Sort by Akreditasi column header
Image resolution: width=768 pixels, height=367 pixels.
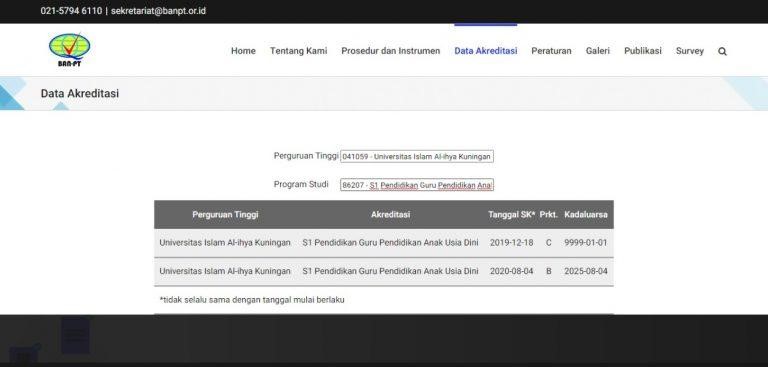click(x=390, y=215)
